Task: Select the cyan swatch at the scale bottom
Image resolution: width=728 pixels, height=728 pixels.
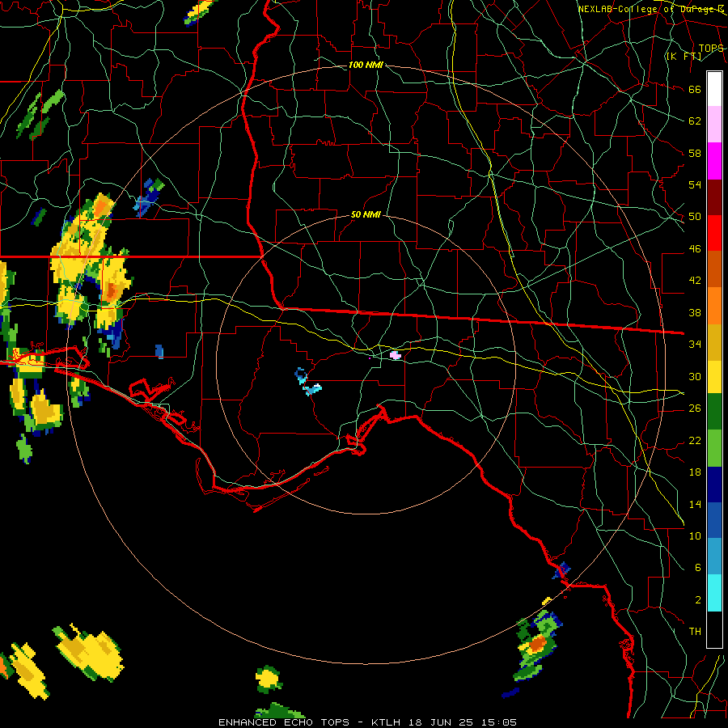Action: click(x=714, y=593)
